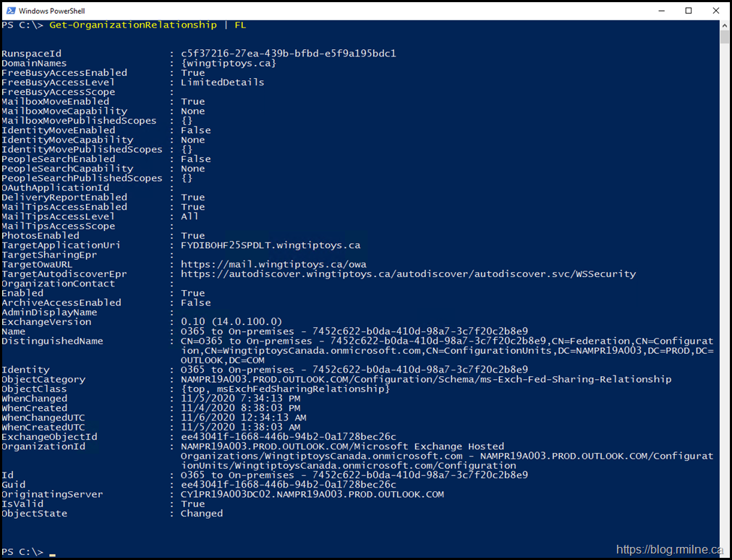The height and width of the screenshot is (560, 732).
Task: Place cursor at the bottom PS C:\> prompt
Action: coord(52,552)
